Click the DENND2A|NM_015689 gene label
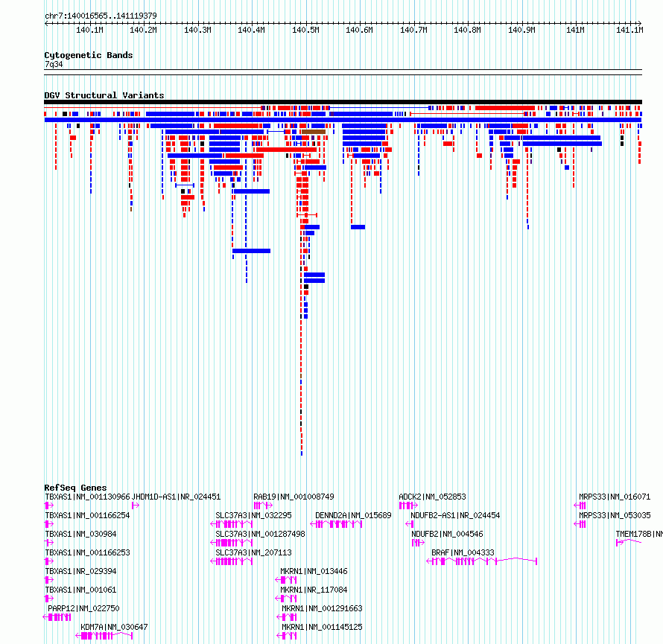The width and height of the screenshot is (663, 644). (x=354, y=515)
